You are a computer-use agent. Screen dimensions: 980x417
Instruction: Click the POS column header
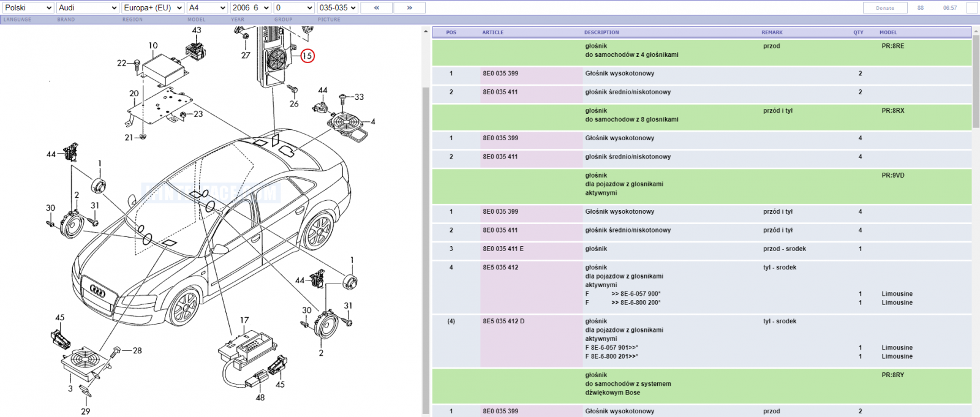click(451, 32)
